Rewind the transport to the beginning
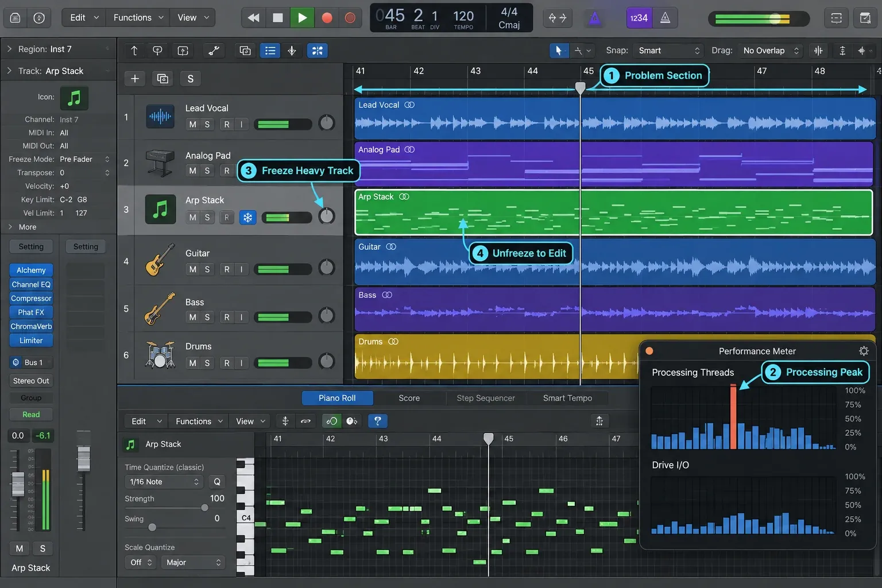The image size is (882, 588). (x=253, y=18)
